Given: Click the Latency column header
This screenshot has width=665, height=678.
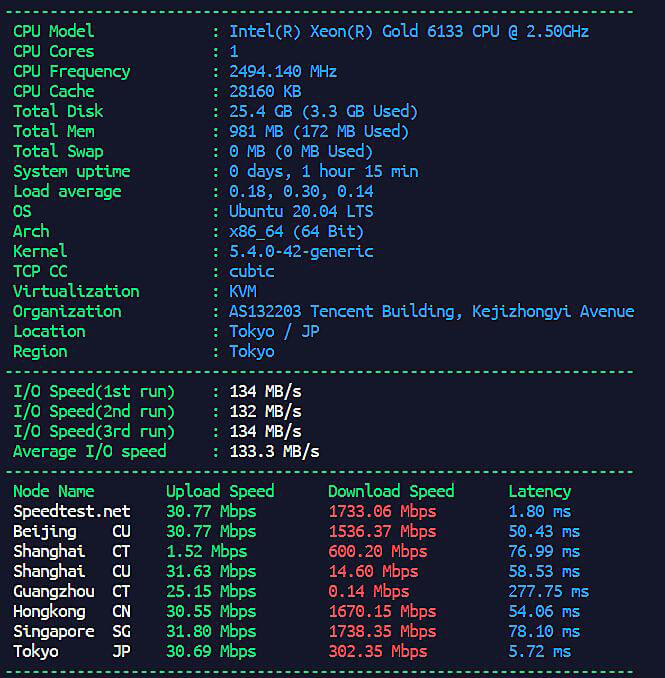Looking at the screenshot, I should tap(540, 492).
